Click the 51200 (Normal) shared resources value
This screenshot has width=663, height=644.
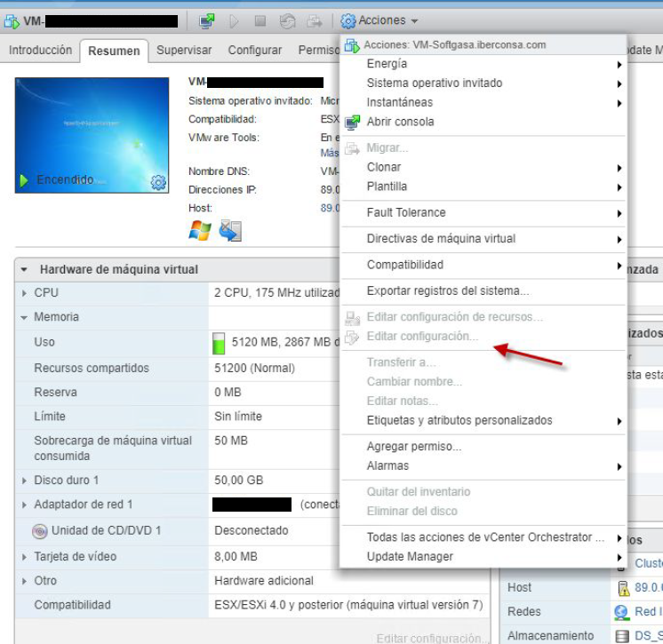coord(254,369)
